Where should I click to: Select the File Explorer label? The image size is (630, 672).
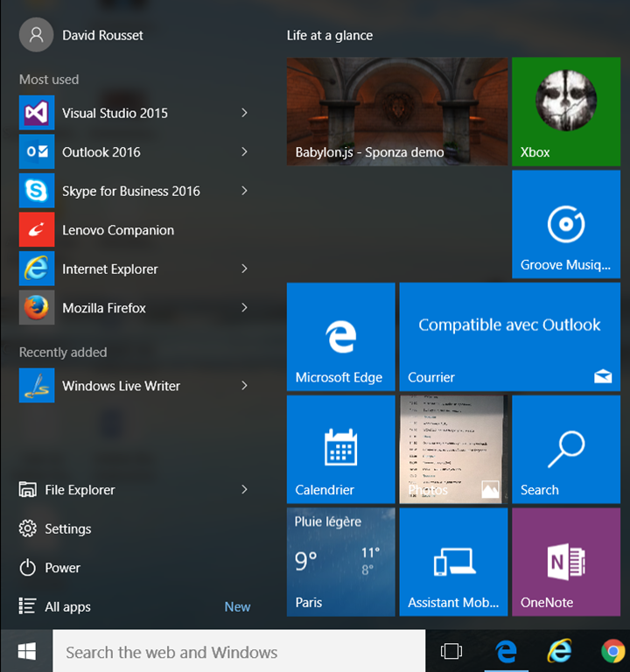(80, 490)
